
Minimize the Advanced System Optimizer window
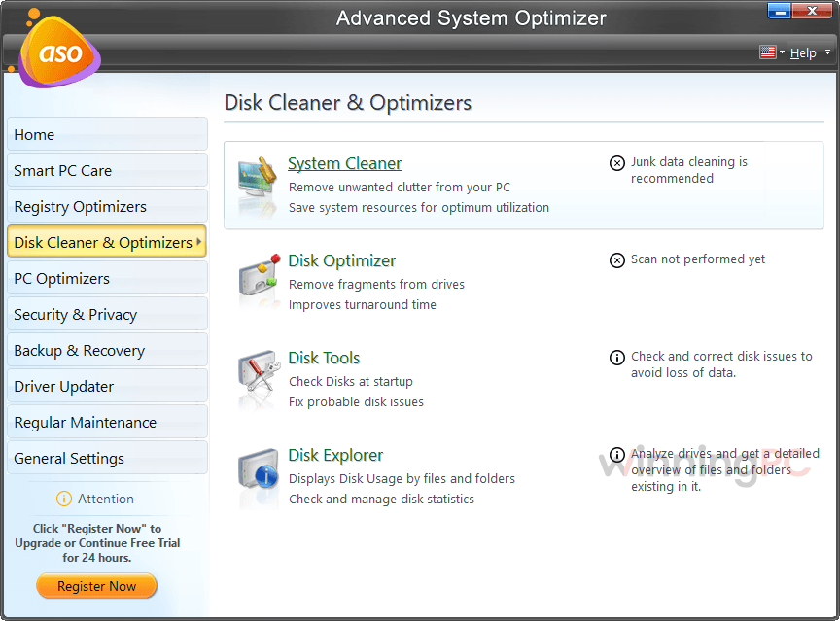(779, 11)
